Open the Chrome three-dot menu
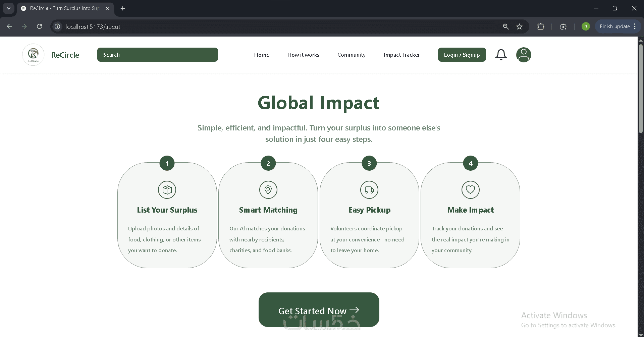Image resolution: width=644 pixels, height=337 pixels. pos(635,26)
